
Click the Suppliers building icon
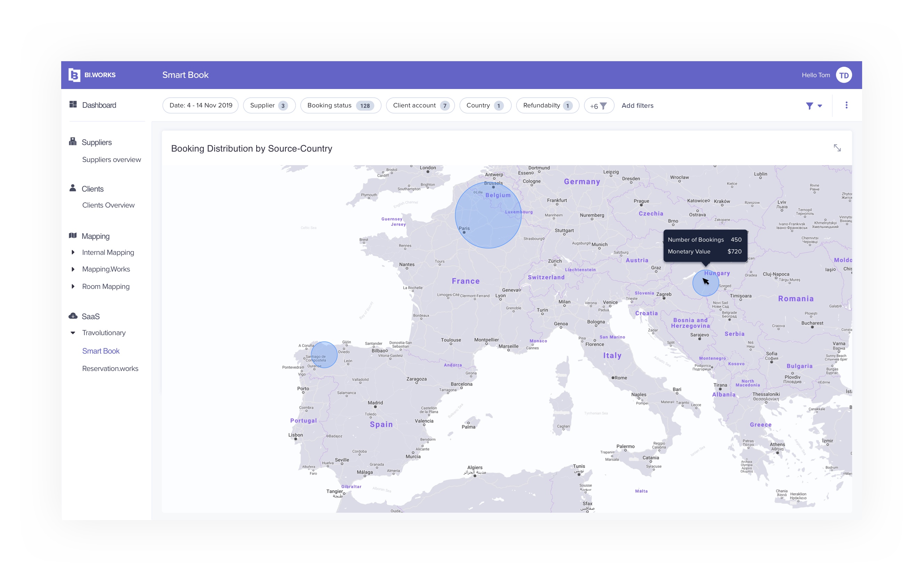pyautogui.click(x=73, y=142)
